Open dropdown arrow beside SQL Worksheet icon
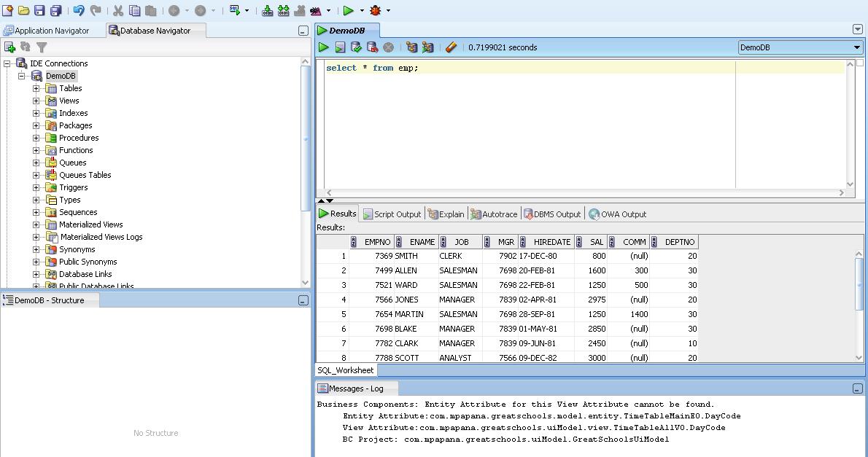The height and width of the screenshot is (457, 868). pyautogui.click(x=247, y=10)
